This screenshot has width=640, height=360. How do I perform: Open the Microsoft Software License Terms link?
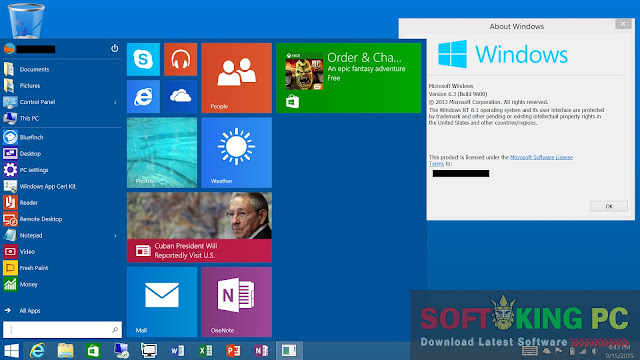point(541,157)
